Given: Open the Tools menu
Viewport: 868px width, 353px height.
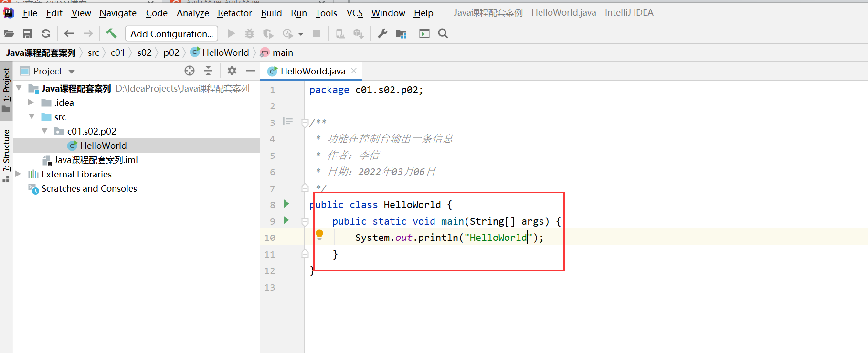Looking at the screenshot, I should tap(326, 13).
